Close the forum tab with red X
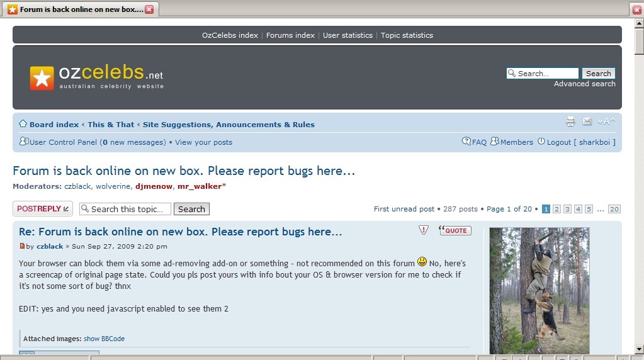 tap(149, 9)
